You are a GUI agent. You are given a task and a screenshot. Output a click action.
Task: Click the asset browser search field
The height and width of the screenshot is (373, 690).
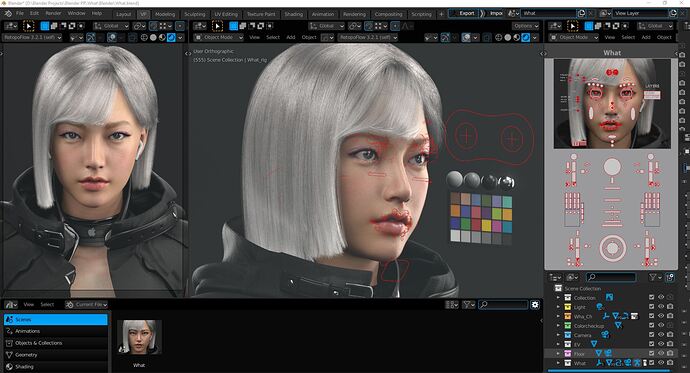click(x=503, y=304)
